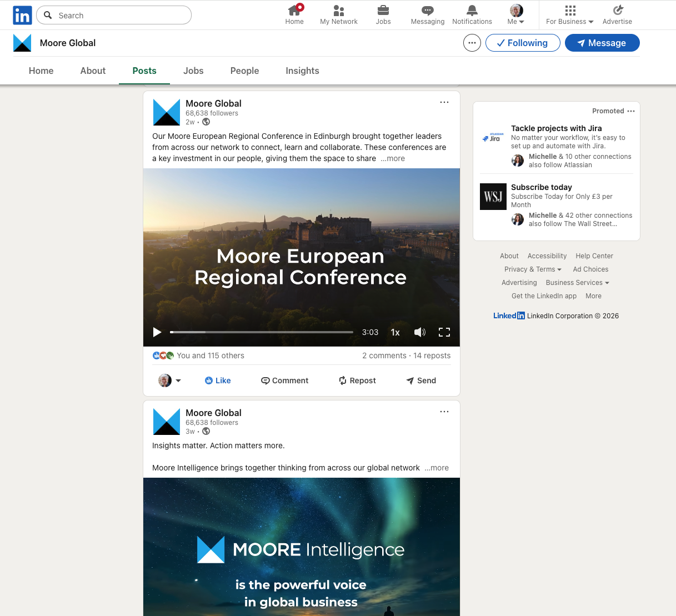The width and height of the screenshot is (676, 616).
Task: Open the footer More link
Action: [593, 296]
